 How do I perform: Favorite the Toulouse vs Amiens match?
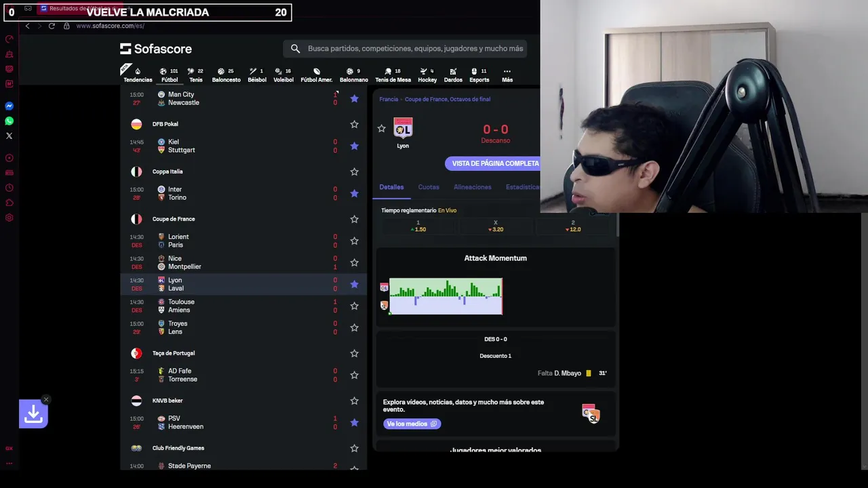(354, 306)
